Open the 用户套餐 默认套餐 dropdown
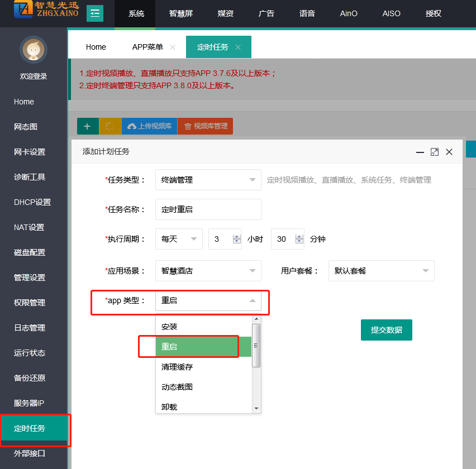 pos(381,271)
